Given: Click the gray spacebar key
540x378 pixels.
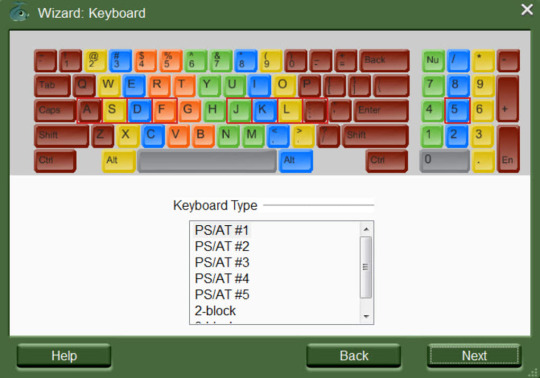Looking at the screenshot, I should [x=207, y=161].
